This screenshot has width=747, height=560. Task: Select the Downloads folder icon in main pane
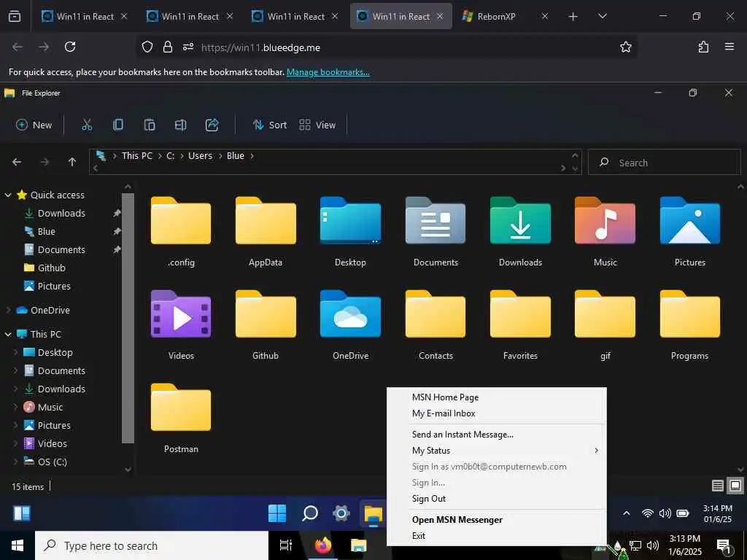point(520,232)
